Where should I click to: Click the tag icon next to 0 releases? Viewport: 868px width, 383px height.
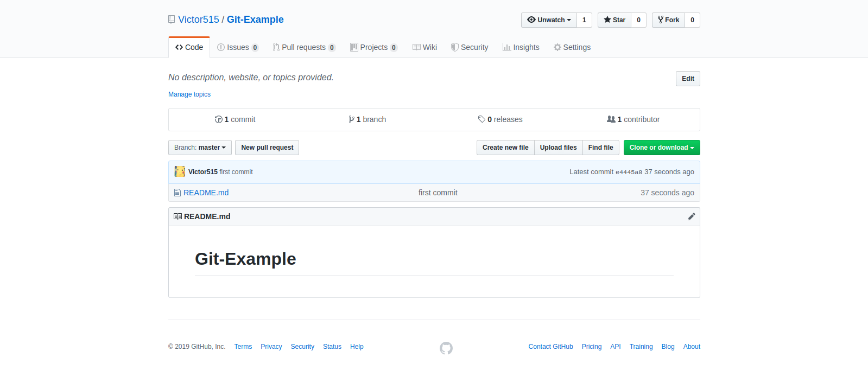click(x=481, y=119)
